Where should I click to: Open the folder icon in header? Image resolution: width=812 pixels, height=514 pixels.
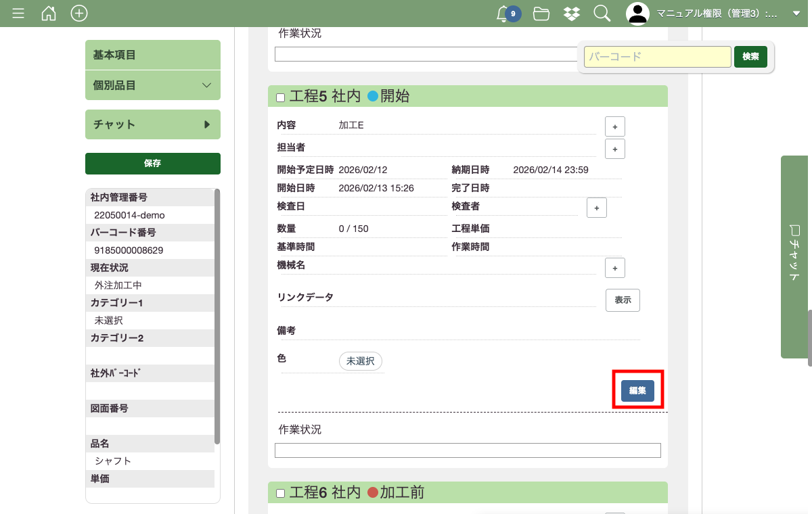tap(541, 14)
